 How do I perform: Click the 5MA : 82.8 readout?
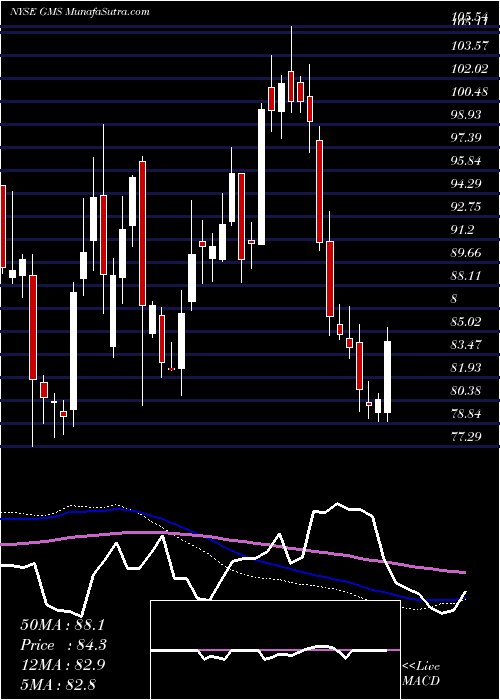[58, 684]
